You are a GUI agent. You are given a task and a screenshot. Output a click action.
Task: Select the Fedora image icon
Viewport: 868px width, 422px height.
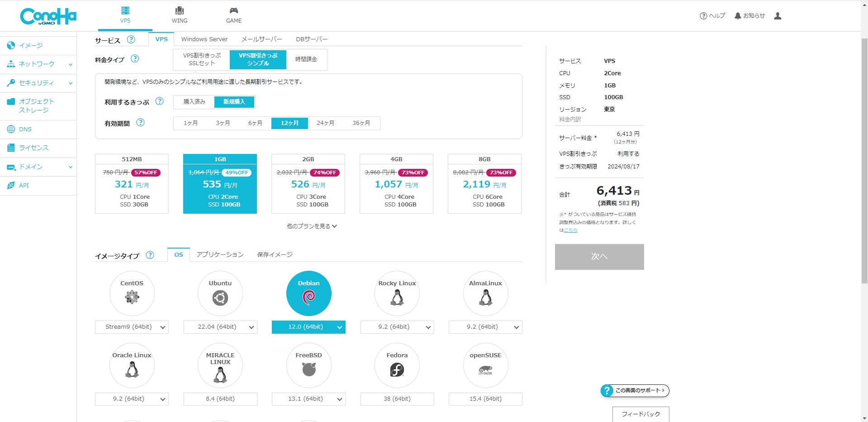coord(397,365)
